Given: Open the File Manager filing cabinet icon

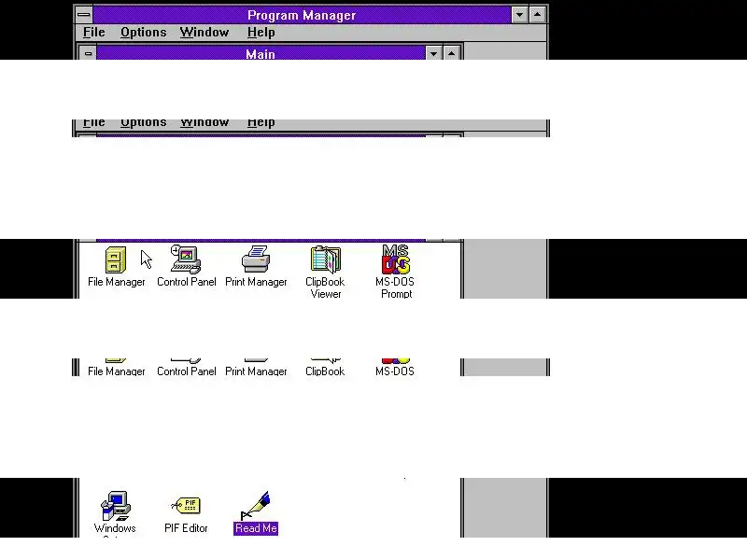Looking at the screenshot, I should point(115,259).
